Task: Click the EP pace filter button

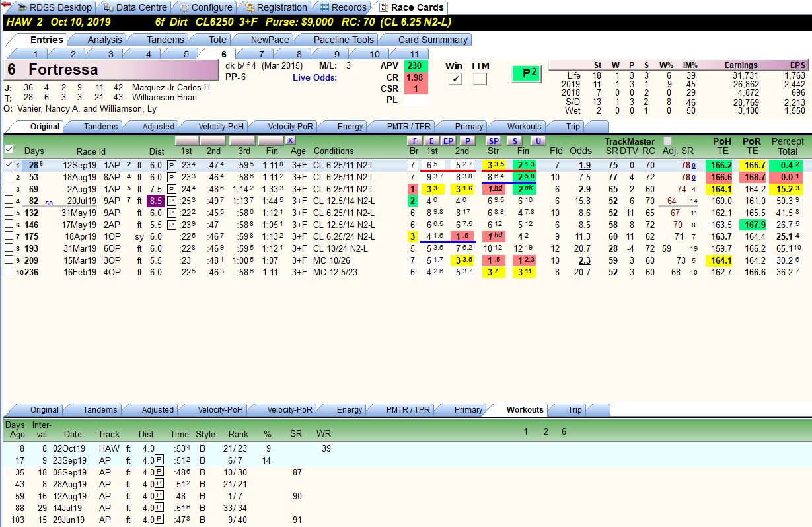Action: (448, 141)
